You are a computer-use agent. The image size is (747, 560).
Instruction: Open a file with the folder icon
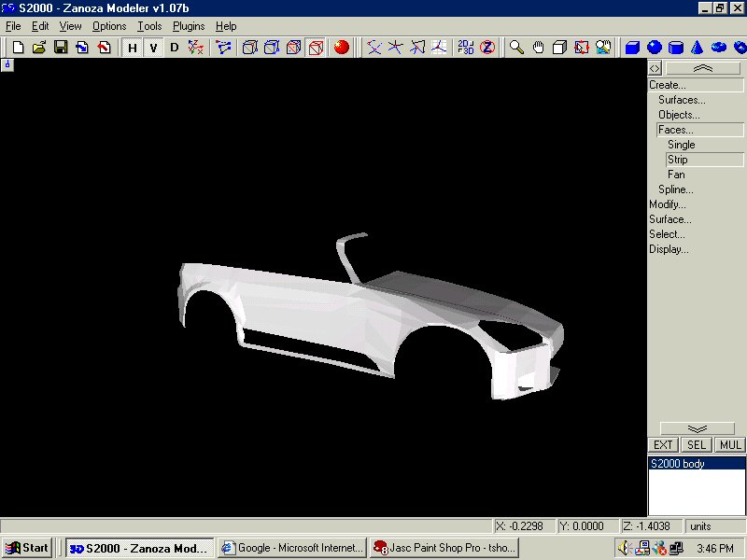[x=39, y=48]
